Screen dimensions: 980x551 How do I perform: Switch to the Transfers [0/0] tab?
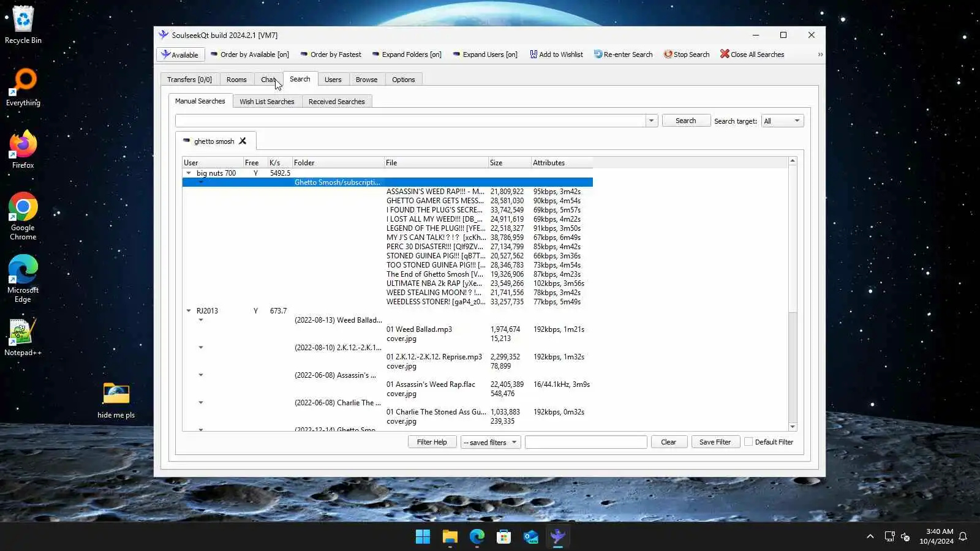pos(189,80)
